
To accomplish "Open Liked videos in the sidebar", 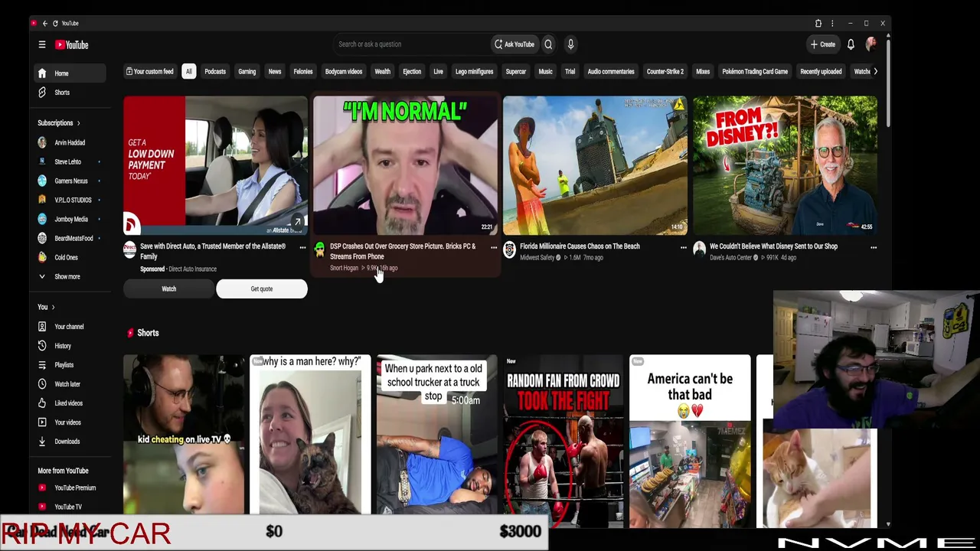I will coord(71,403).
